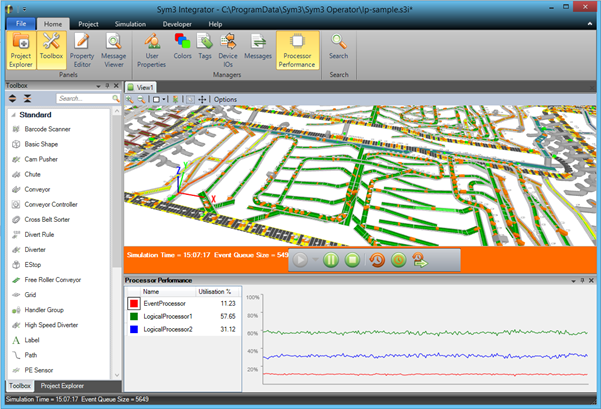Switch to the Home ribbon tab
Image resolution: width=601 pixels, height=409 pixels.
(53, 24)
